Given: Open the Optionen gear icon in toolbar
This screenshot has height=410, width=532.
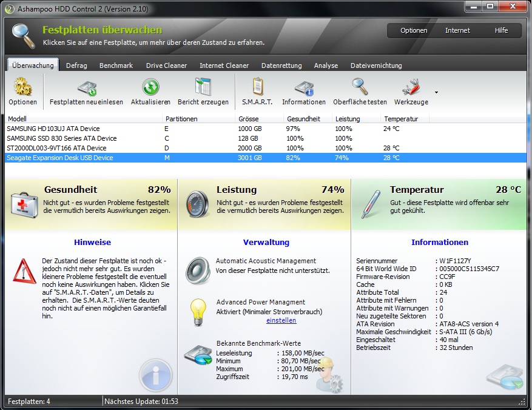Looking at the screenshot, I should [22, 87].
